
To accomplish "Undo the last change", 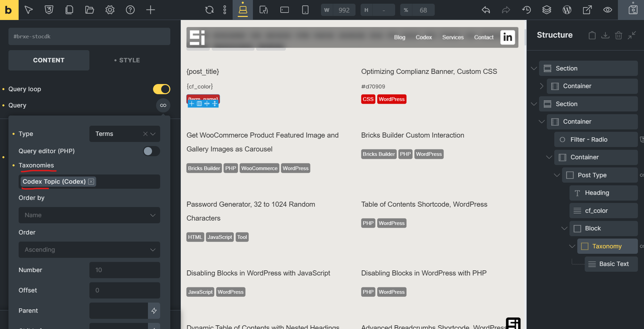I will [486, 10].
